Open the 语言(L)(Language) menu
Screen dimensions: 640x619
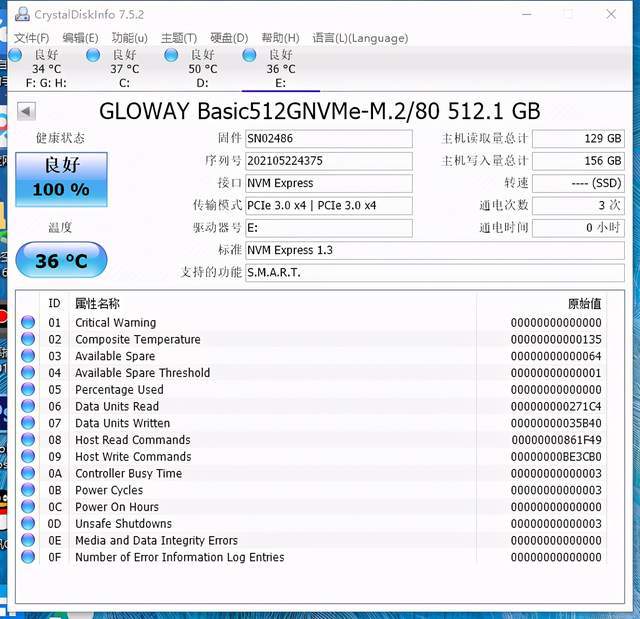pyautogui.click(x=360, y=38)
